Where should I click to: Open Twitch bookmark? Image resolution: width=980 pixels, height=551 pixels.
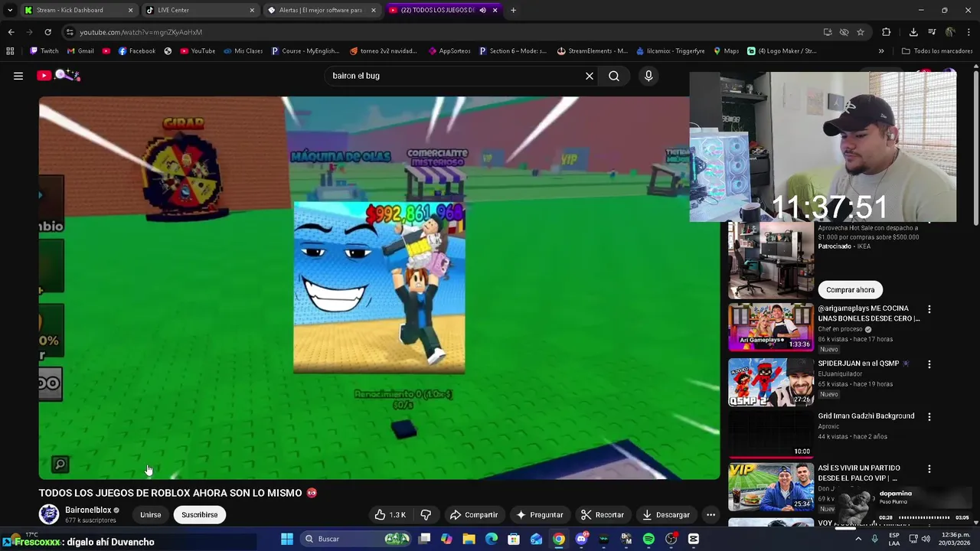tap(44, 51)
